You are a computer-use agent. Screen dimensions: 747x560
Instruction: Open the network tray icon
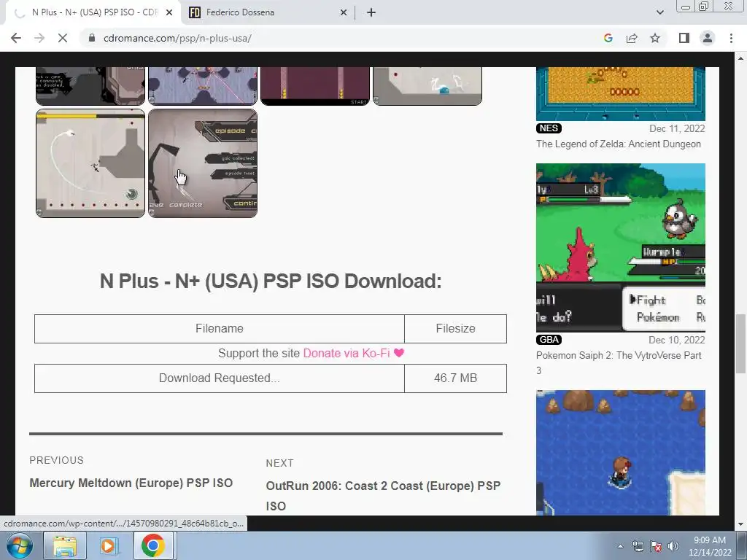(638, 546)
